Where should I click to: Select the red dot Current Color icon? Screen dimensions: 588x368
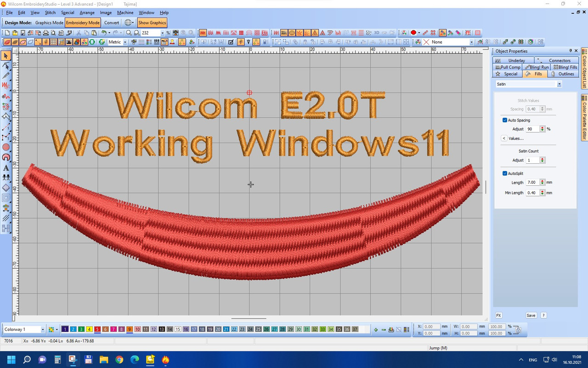[413, 33]
